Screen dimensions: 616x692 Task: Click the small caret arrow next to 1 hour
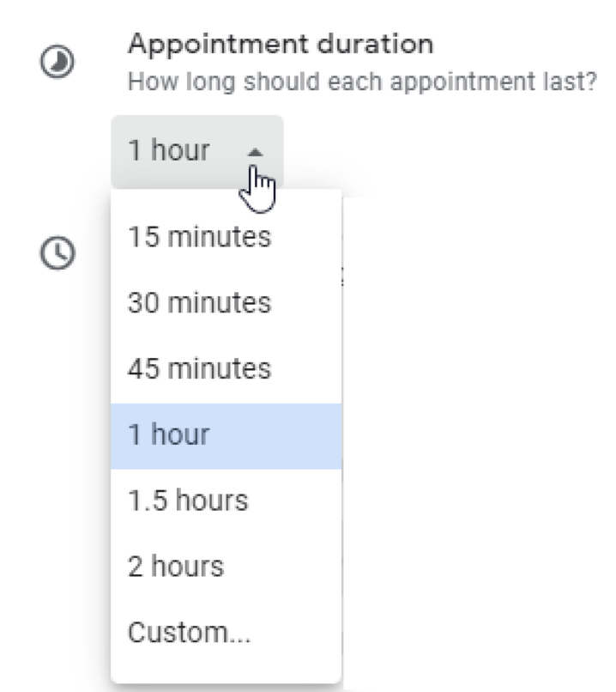pyautogui.click(x=255, y=152)
